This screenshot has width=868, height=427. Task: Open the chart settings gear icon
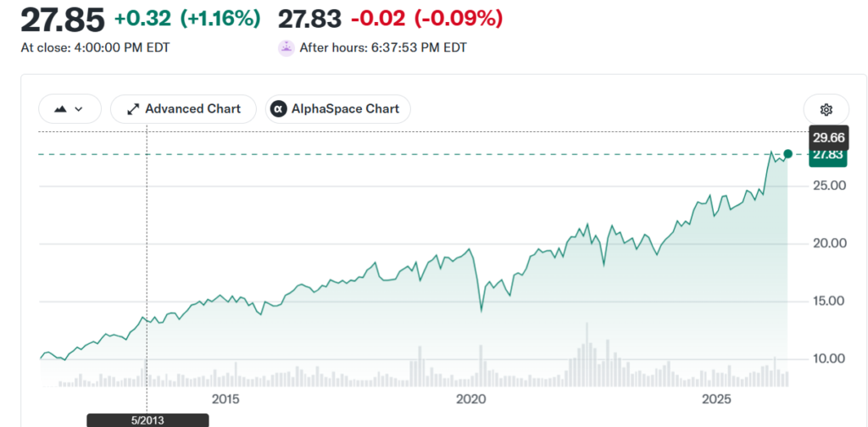(x=826, y=109)
